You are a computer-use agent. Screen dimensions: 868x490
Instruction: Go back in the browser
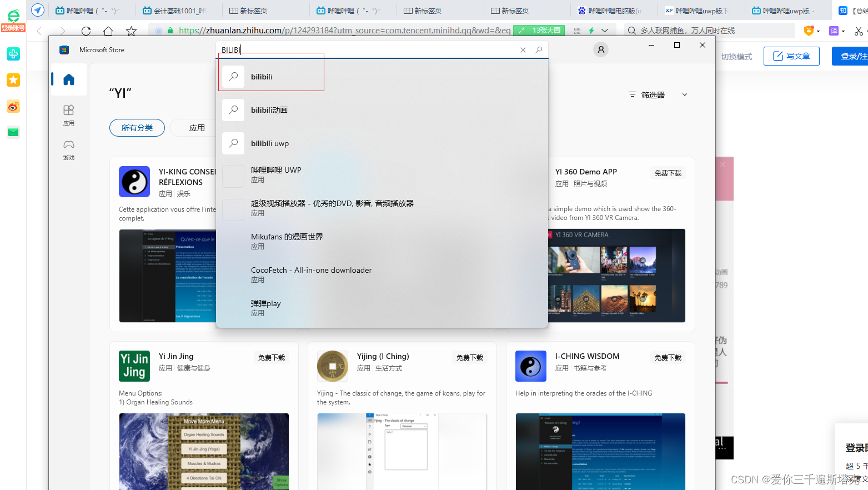click(x=39, y=31)
